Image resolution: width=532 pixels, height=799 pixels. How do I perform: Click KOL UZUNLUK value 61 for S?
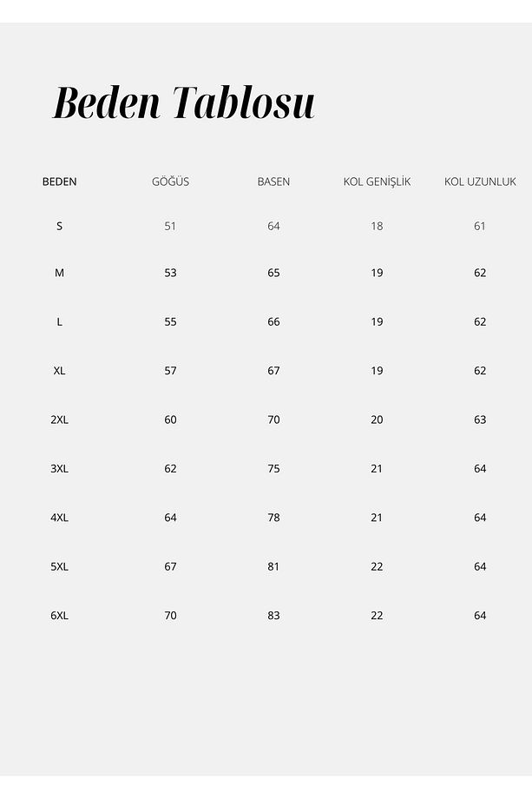point(480,227)
